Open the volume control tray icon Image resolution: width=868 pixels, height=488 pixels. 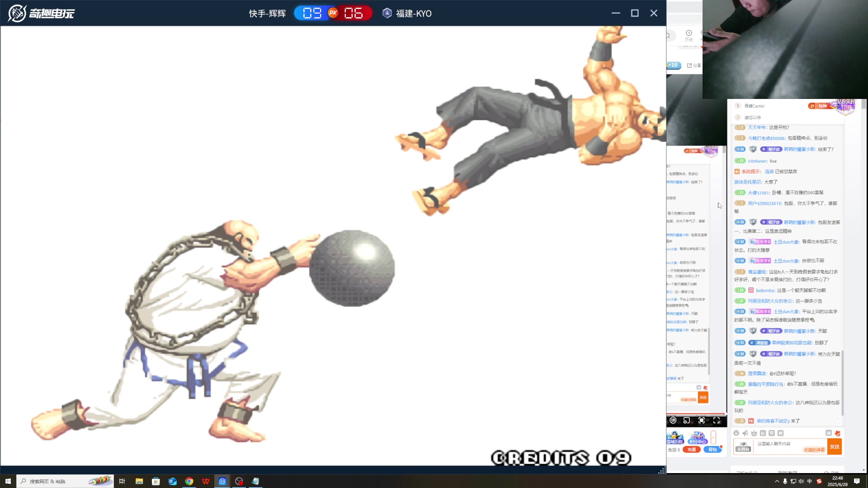[801, 481]
